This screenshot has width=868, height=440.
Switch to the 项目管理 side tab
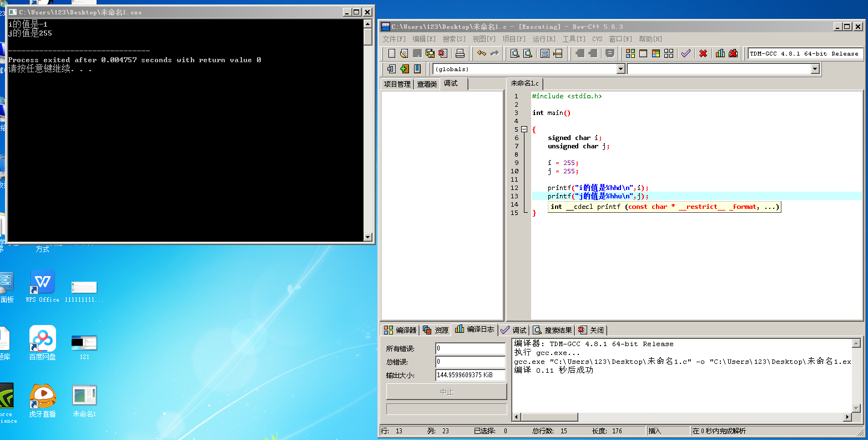397,84
